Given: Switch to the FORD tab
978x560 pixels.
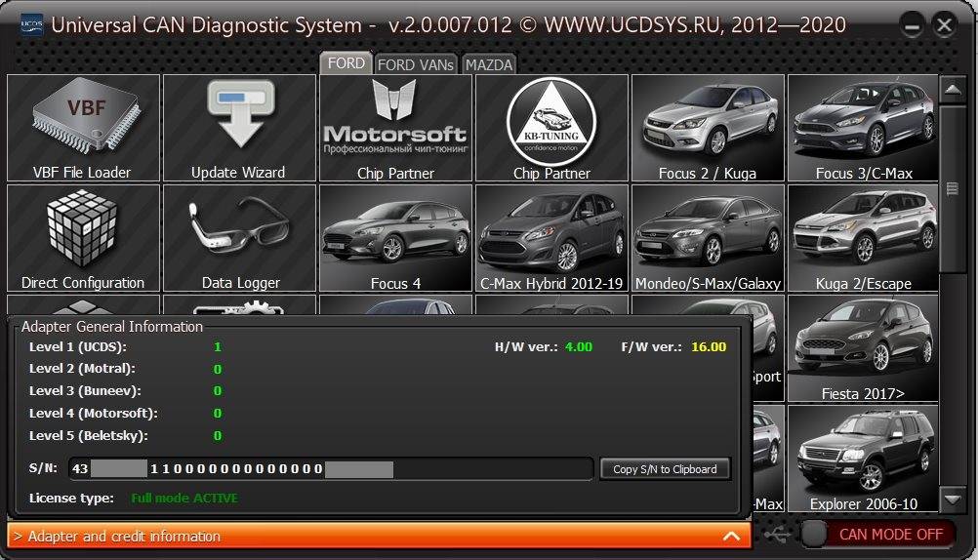Looking at the screenshot, I should 346,63.
